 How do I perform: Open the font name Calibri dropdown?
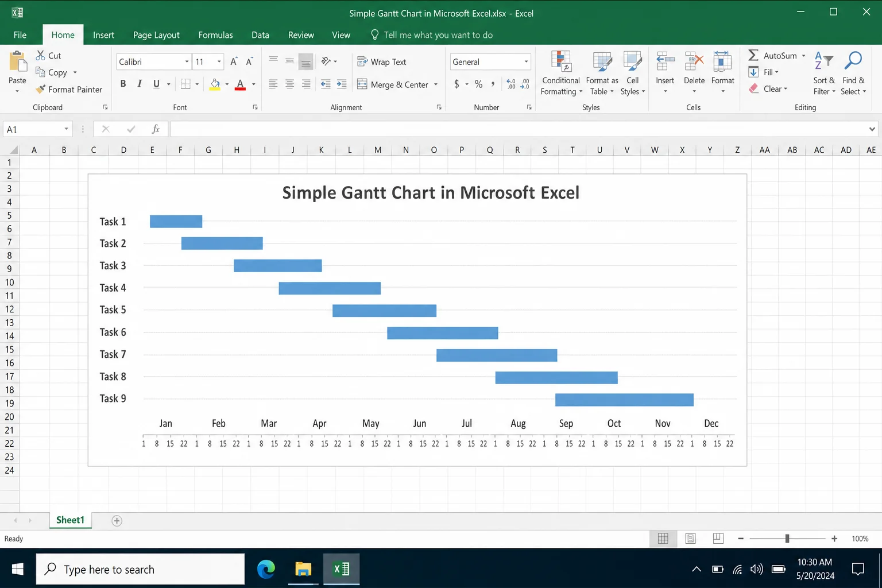pos(187,61)
